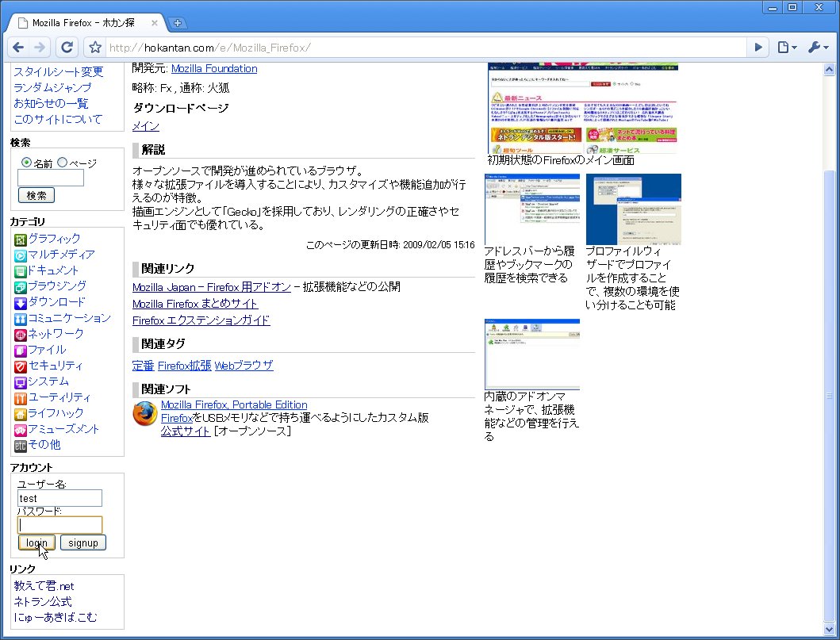Click the セキュリティ category icon
Viewport: 840px width, 640px height.
coord(21,367)
